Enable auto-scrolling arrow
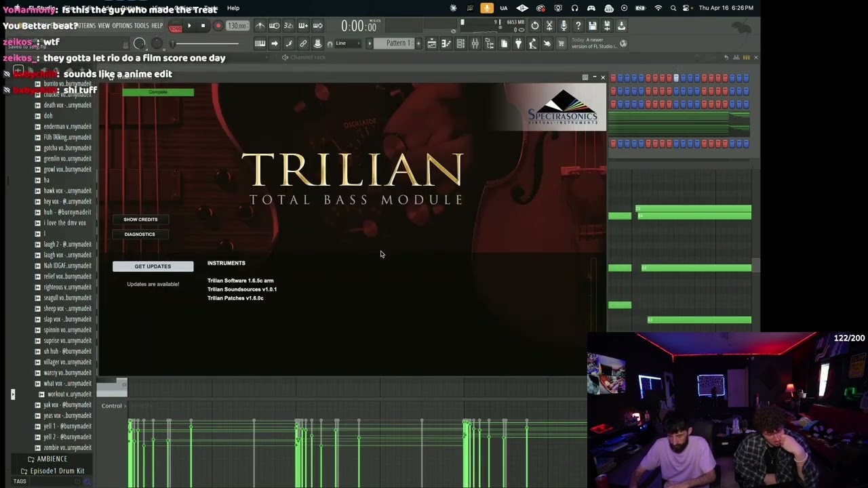Viewport: 868px width, 488px height. 274,43
